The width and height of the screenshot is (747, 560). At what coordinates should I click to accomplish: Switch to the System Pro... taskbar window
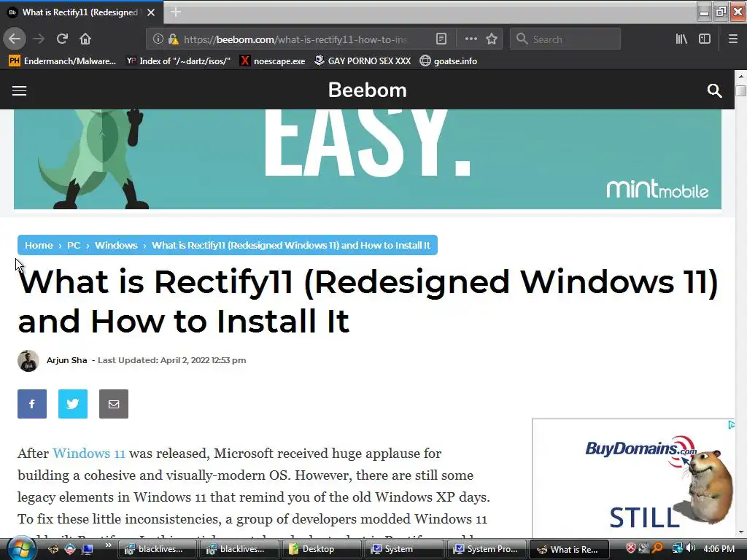[x=487, y=549]
